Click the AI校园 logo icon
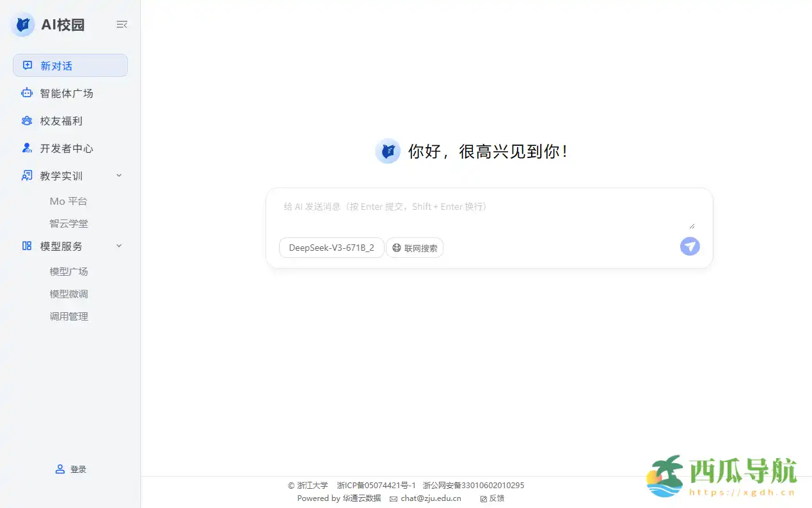The height and width of the screenshot is (508, 812). 22,24
